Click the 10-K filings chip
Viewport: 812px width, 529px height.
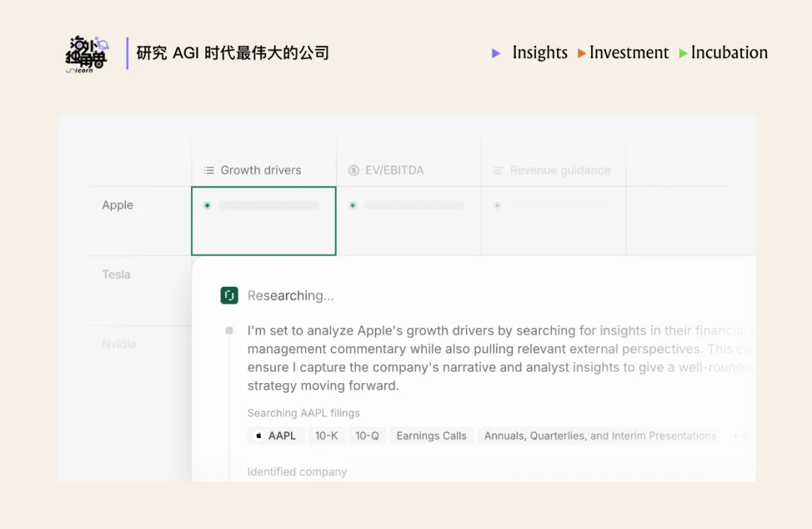point(326,435)
